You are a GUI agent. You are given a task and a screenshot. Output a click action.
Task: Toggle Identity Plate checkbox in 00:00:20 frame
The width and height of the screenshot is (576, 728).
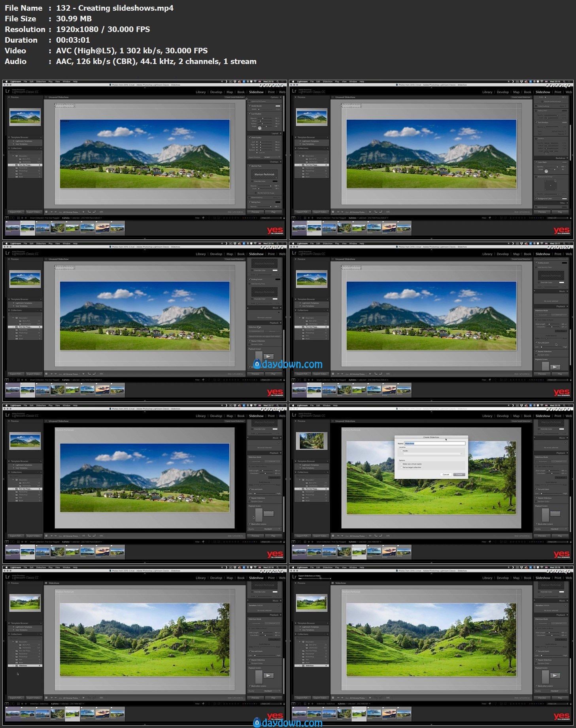pyautogui.click(x=249, y=166)
